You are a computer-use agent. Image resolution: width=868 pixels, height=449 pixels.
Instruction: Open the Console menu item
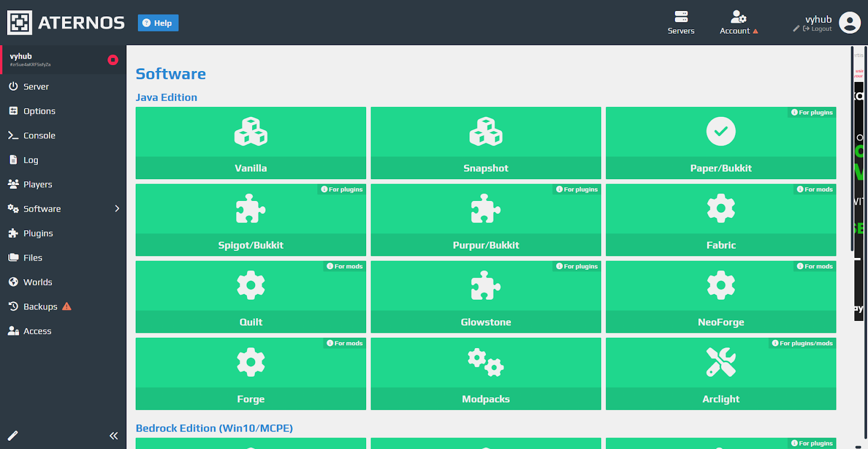63,135
